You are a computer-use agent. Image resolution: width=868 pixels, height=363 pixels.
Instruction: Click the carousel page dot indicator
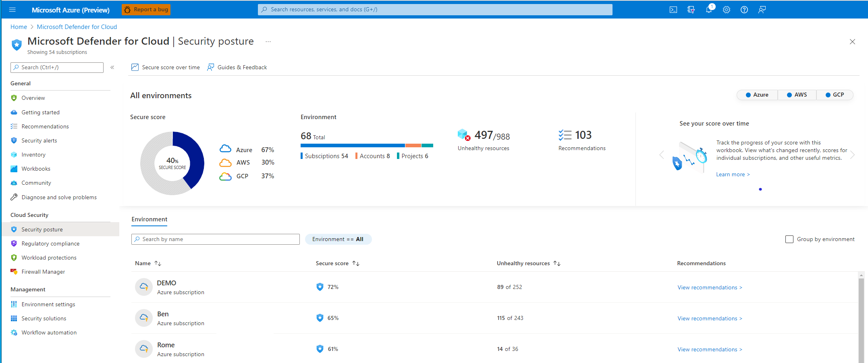tap(760, 189)
